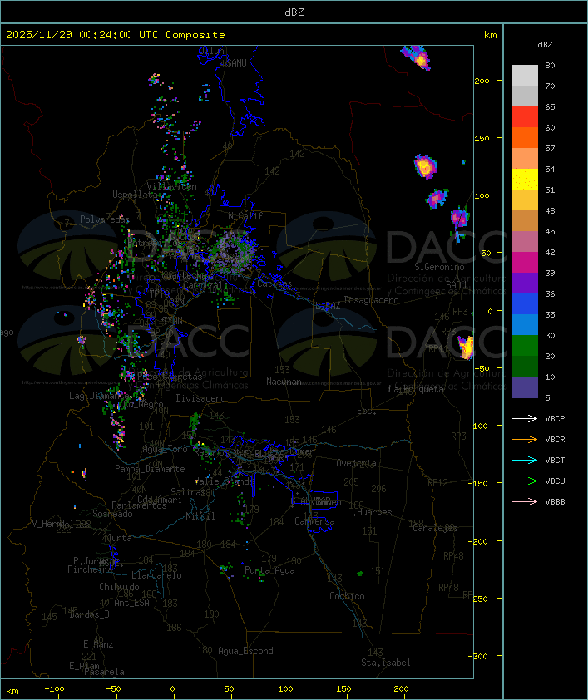
Task: Click the Agua_Escond place label
Action: click(245, 651)
